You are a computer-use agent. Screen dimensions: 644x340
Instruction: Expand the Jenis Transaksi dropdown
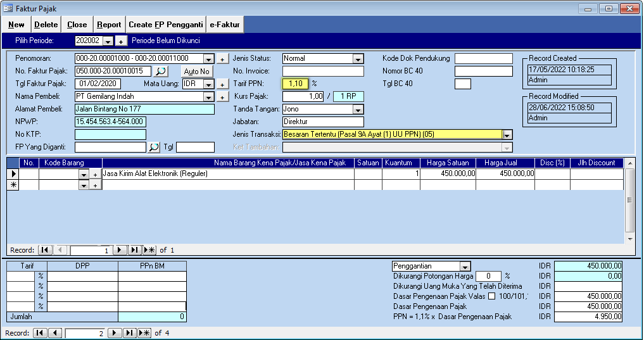click(507, 135)
